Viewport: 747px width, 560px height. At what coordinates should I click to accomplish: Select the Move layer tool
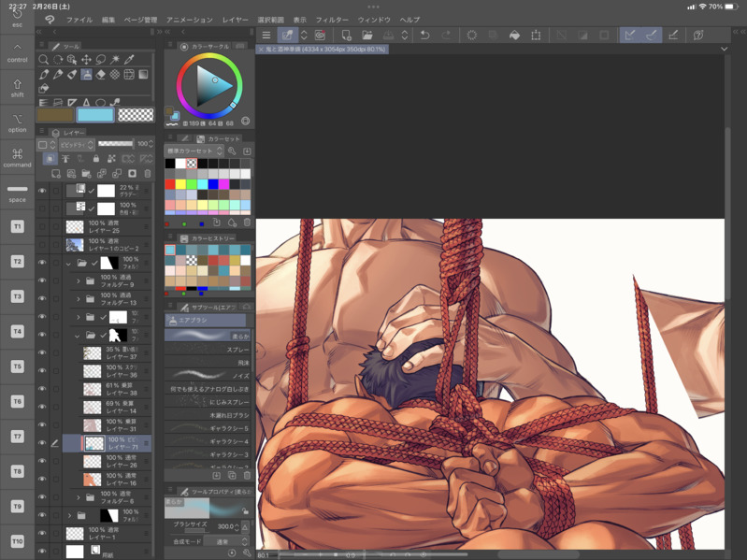pos(86,60)
